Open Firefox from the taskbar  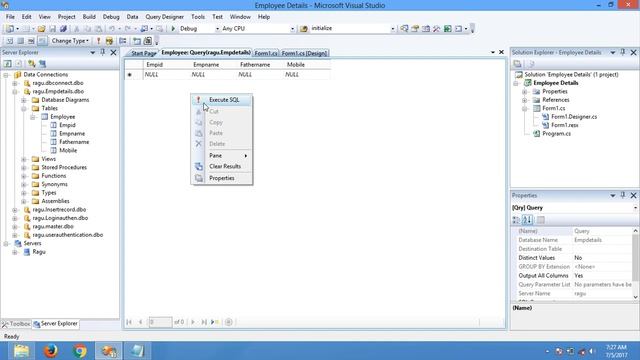coord(51,351)
